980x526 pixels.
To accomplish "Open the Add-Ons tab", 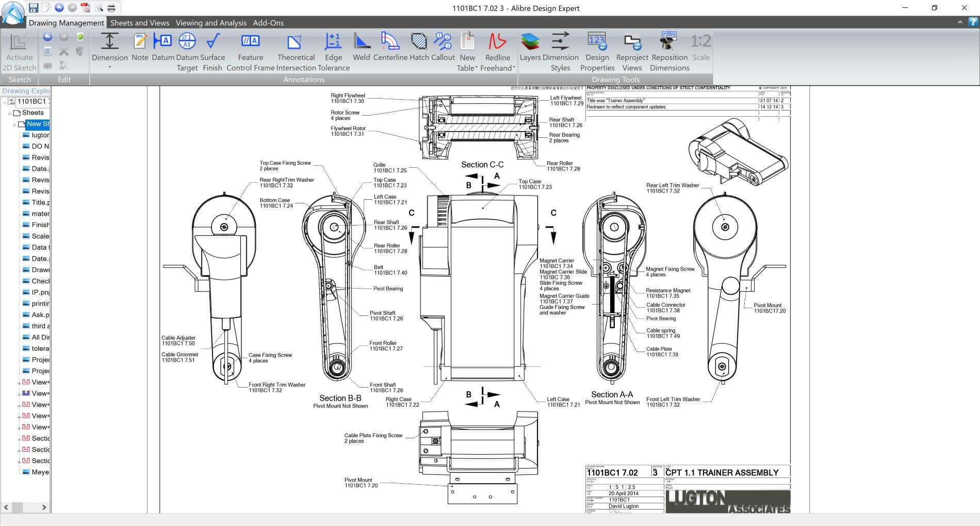I will (x=268, y=23).
